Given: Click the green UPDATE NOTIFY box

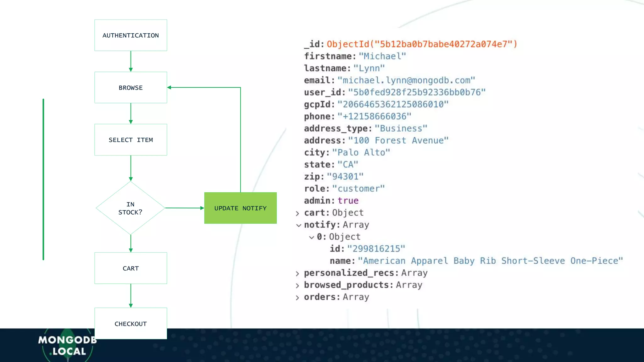Looking at the screenshot, I should tap(240, 208).
